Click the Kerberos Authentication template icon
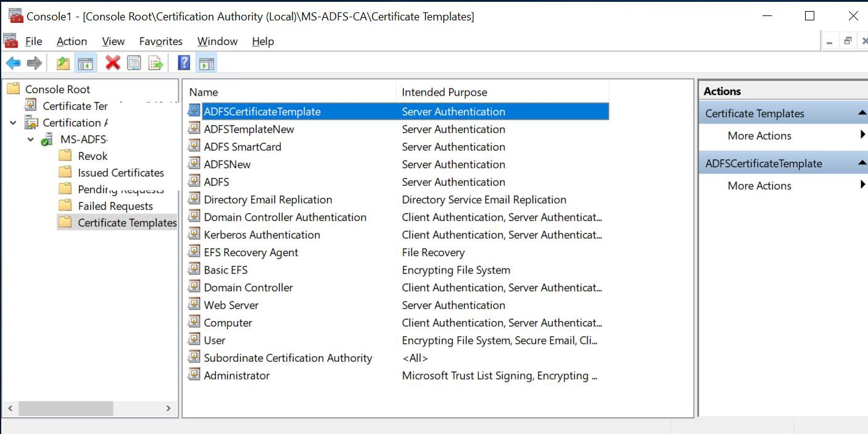868x434 pixels. 194,235
